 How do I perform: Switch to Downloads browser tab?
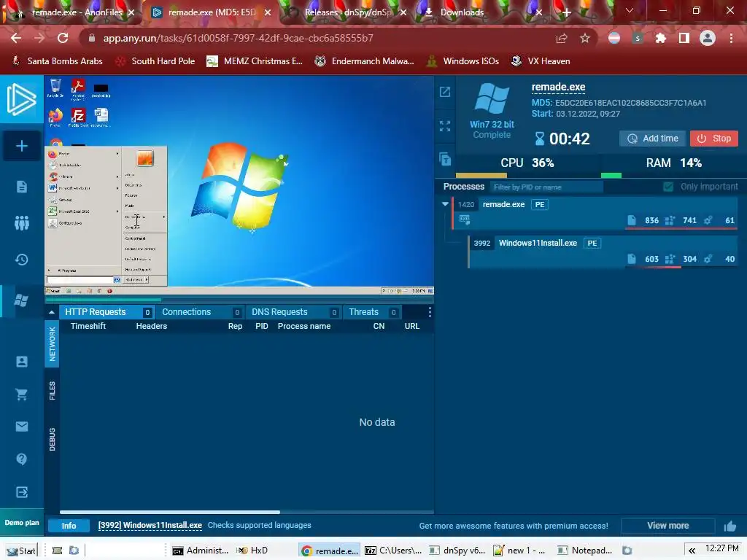(482, 12)
